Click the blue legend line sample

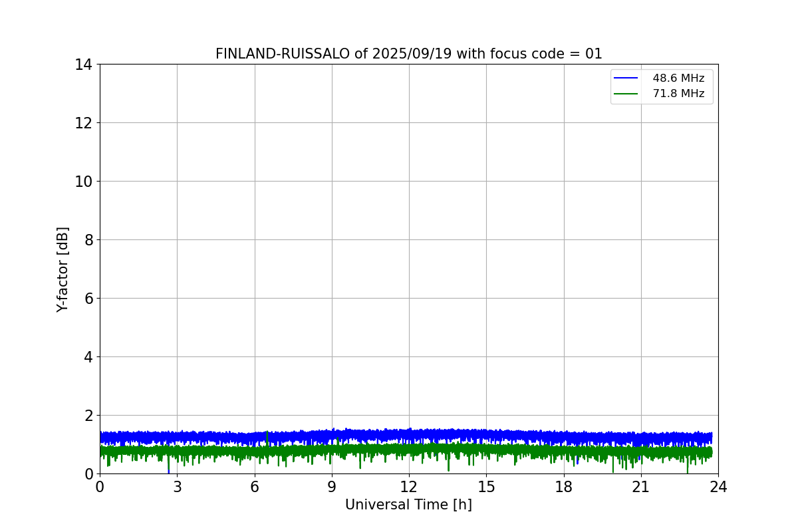(x=626, y=78)
